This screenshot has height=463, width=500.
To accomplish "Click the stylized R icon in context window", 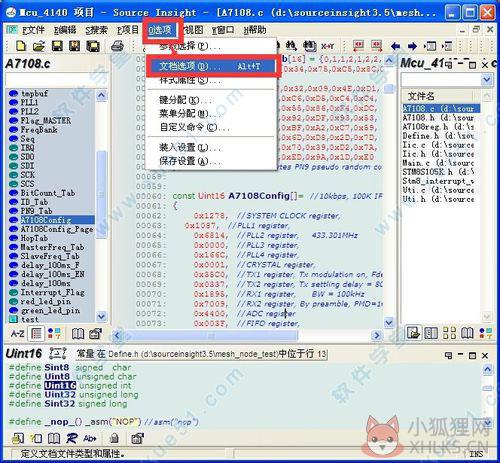I will [72, 438].
